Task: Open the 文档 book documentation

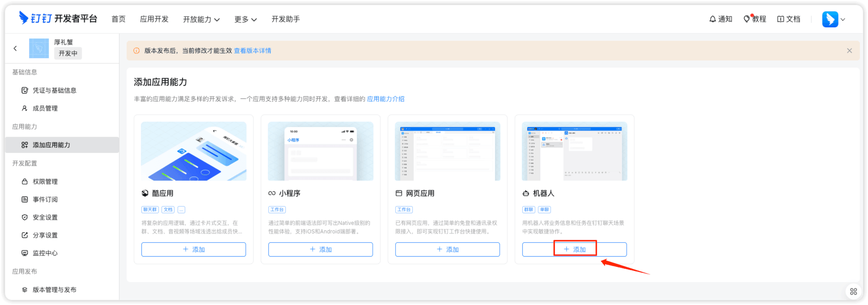Action: [x=789, y=19]
